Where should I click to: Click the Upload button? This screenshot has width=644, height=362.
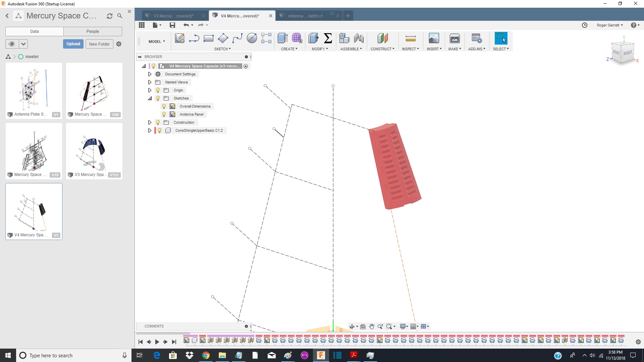[x=73, y=44]
